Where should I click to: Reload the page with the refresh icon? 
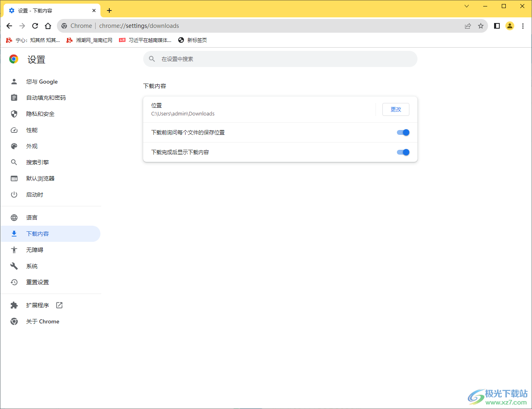click(x=35, y=26)
